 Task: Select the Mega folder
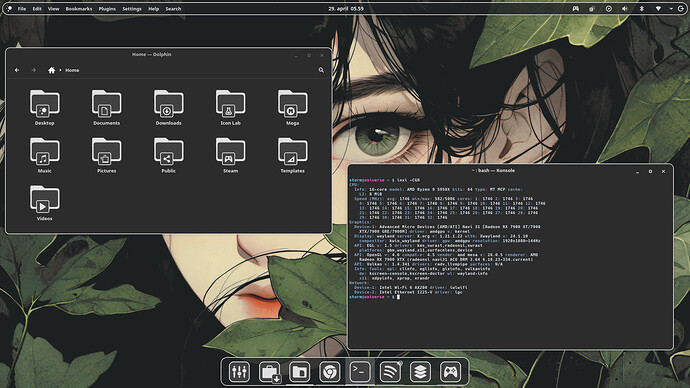click(x=293, y=108)
